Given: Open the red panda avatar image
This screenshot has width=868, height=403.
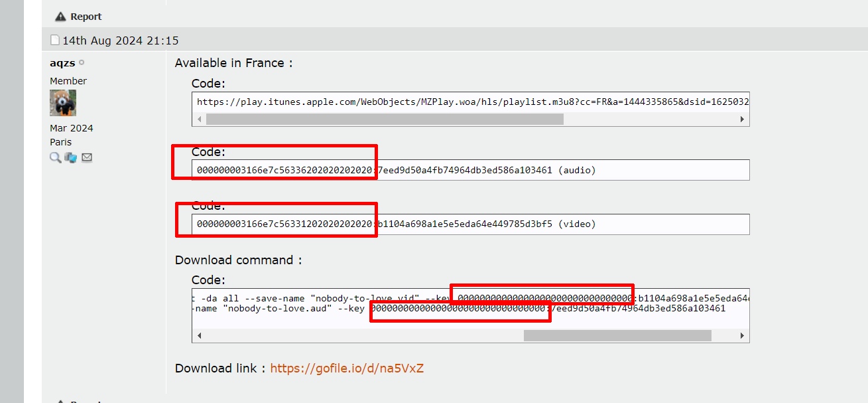Looking at the screenshot, I should point(63,103).
